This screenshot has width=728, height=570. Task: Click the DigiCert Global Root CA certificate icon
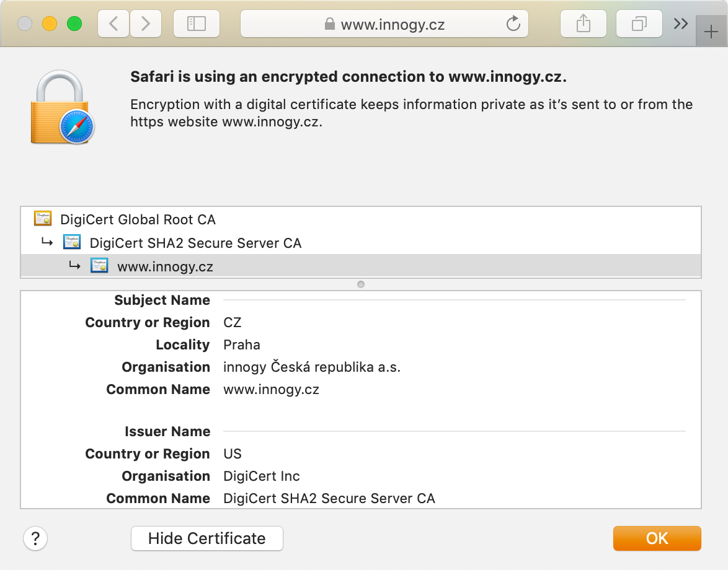(x=43, y=218)
